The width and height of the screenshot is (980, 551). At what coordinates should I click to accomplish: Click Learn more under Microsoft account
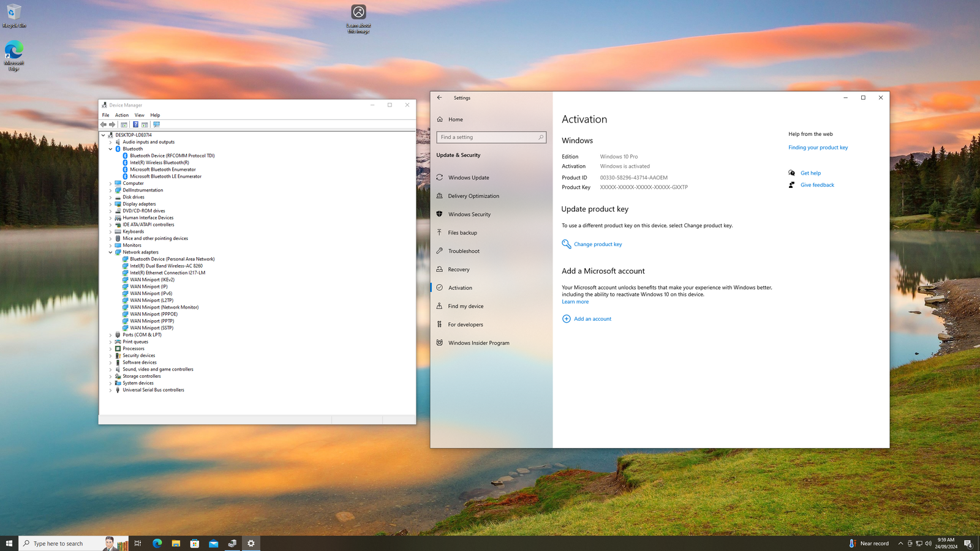click(x=575, y=302)
